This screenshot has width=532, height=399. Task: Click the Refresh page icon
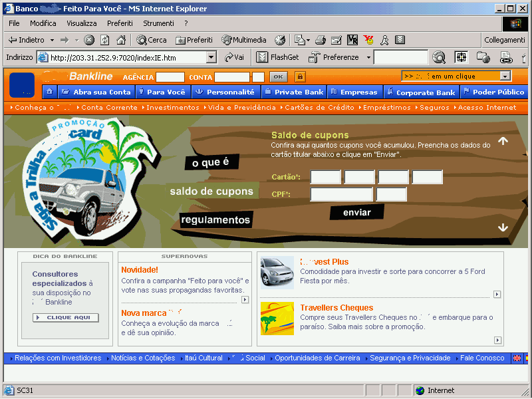pos(105,40)
